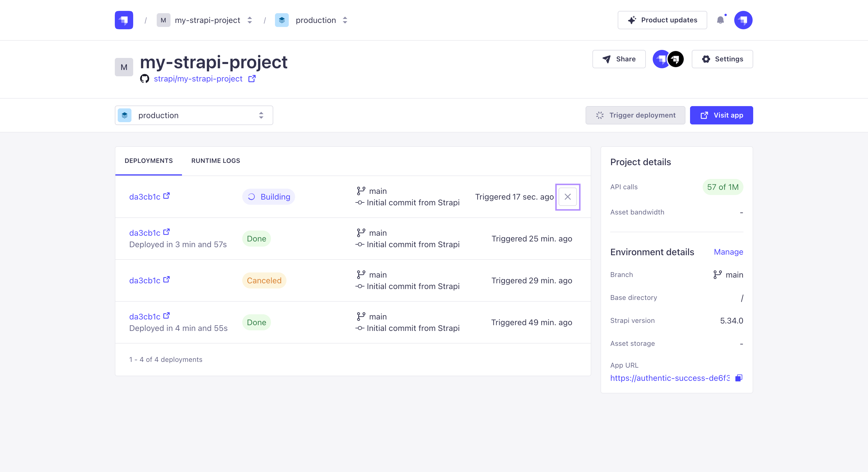Click the GitHub octocat icon
The image size is (868, 472).
point(145,79)
